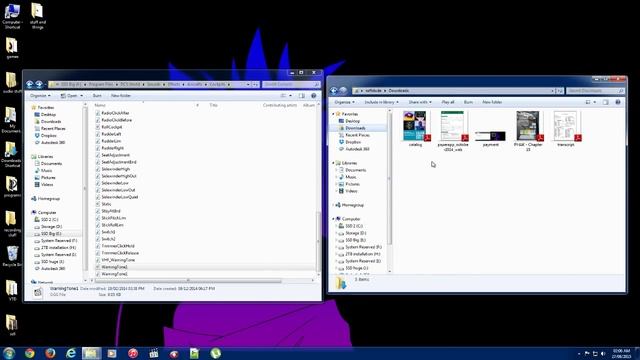640x360 pixels.
Task: Open the dropdown arrow next to Open
Action: tap(82, 96)
